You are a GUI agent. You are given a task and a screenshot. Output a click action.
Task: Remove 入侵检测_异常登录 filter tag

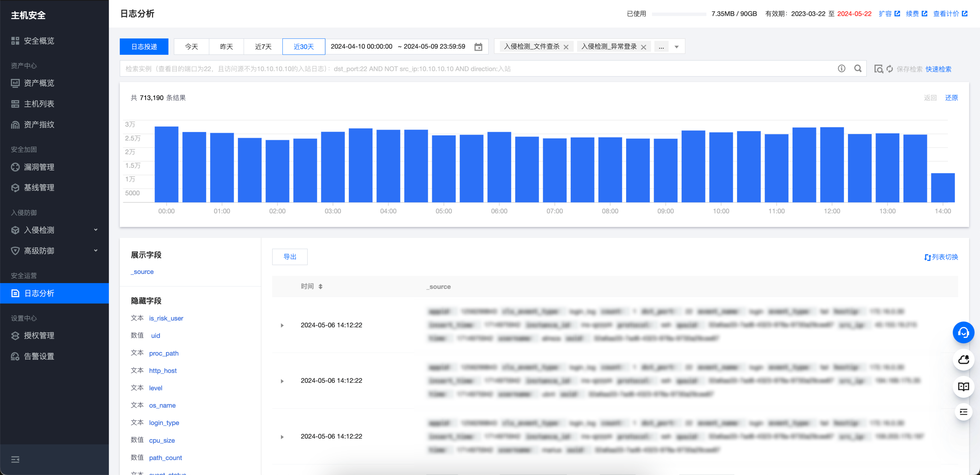click(643, 47)
